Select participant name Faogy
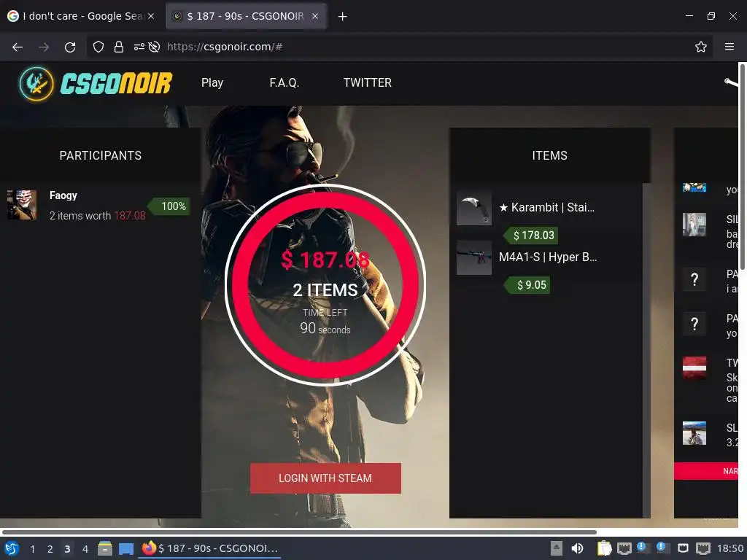The image size is (747, 560). (63, 195)
